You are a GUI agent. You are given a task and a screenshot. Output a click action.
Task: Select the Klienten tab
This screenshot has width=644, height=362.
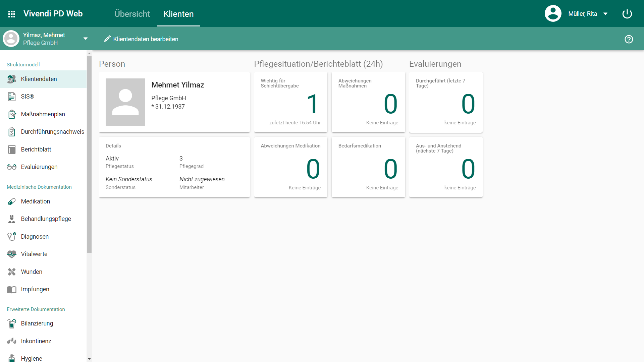(178, 14)
